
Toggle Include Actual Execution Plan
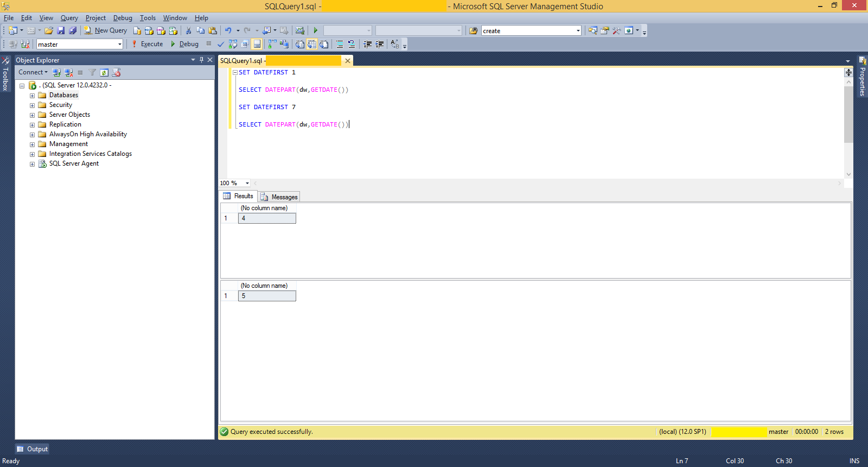coord(272,44)
